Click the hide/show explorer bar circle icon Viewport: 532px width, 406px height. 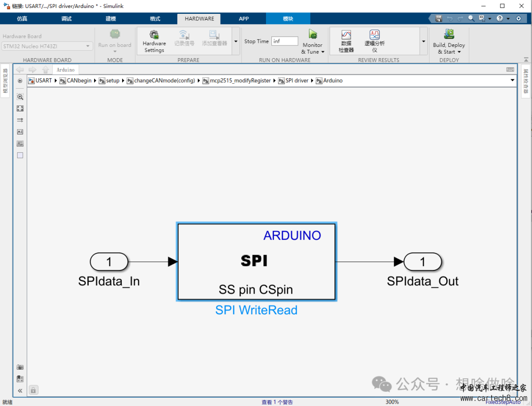click(20, 81)
